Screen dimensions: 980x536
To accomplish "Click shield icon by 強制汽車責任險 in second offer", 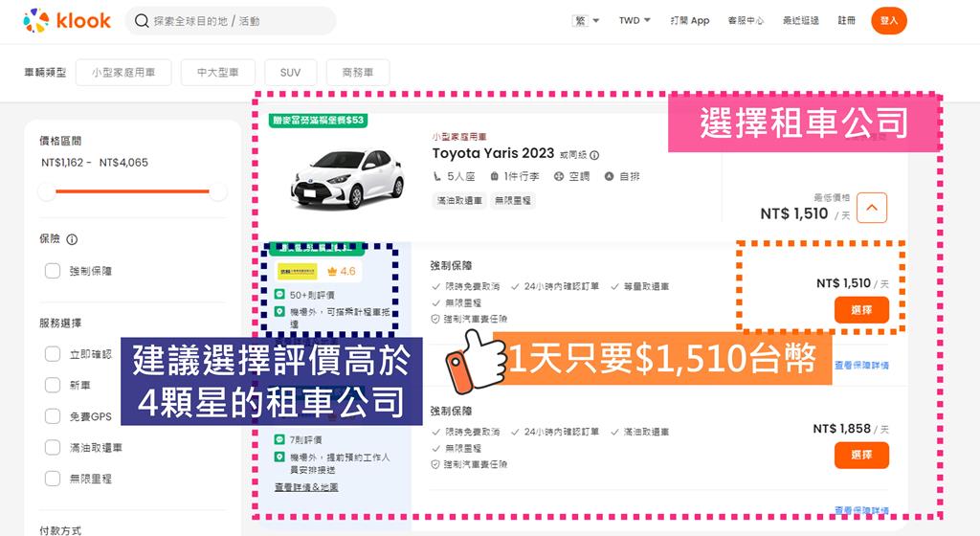I will (435, 465).
